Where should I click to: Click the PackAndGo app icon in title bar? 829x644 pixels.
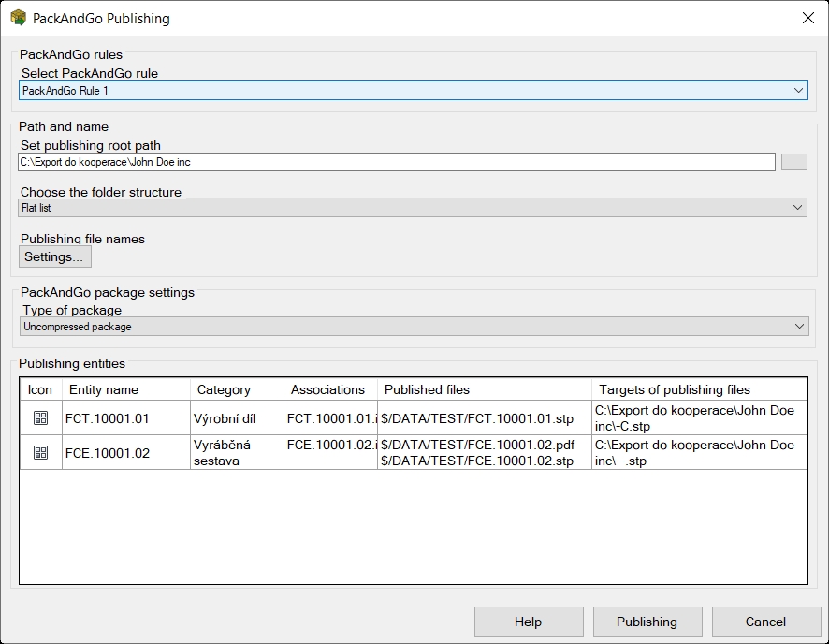18,18
